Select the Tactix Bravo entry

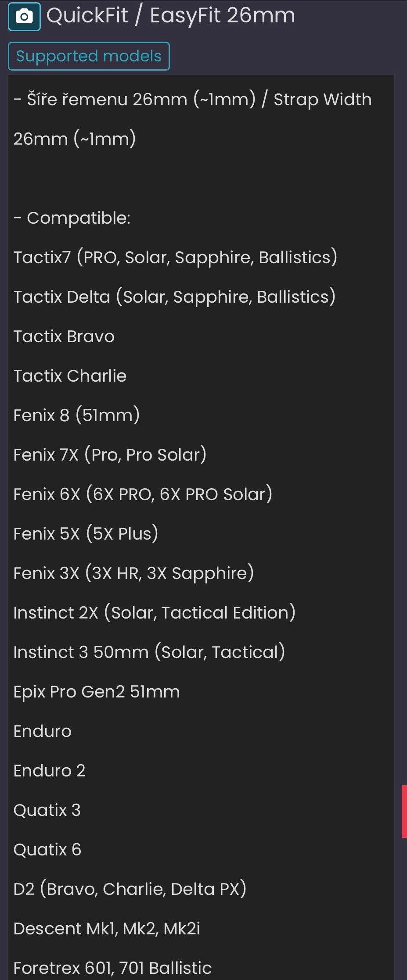[x=64, y=336]
